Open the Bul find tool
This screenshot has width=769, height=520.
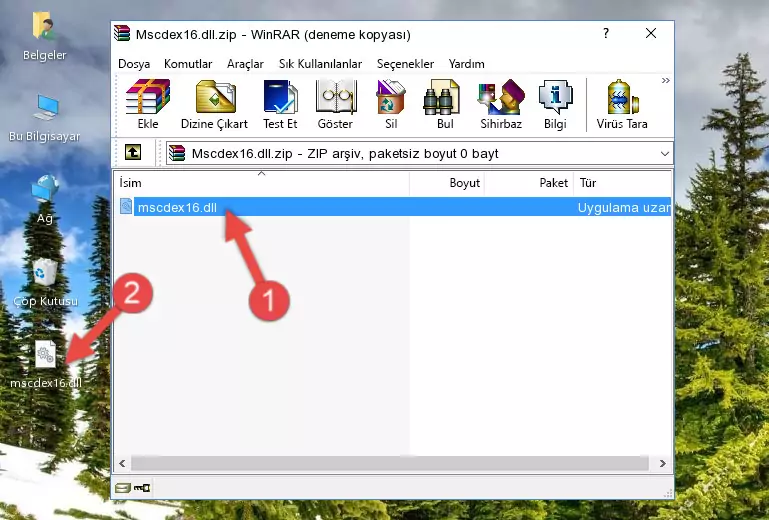click(444, 104)
